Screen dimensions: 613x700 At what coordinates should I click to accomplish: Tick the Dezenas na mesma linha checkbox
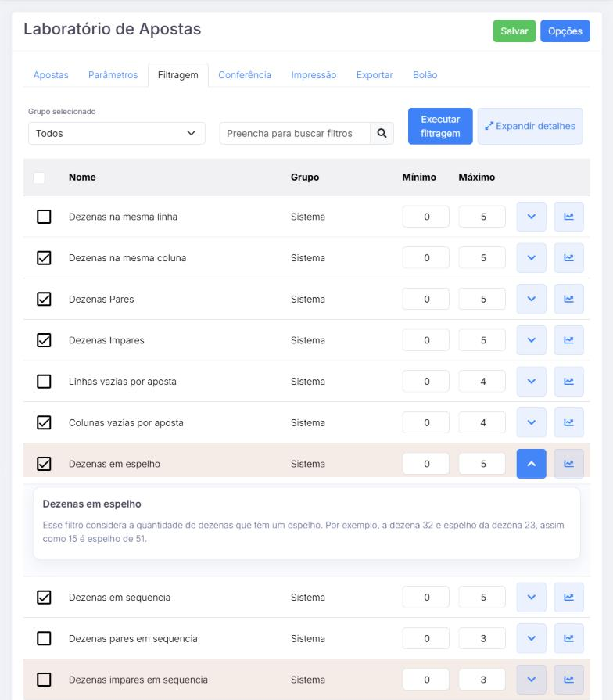tap(44, 217)
